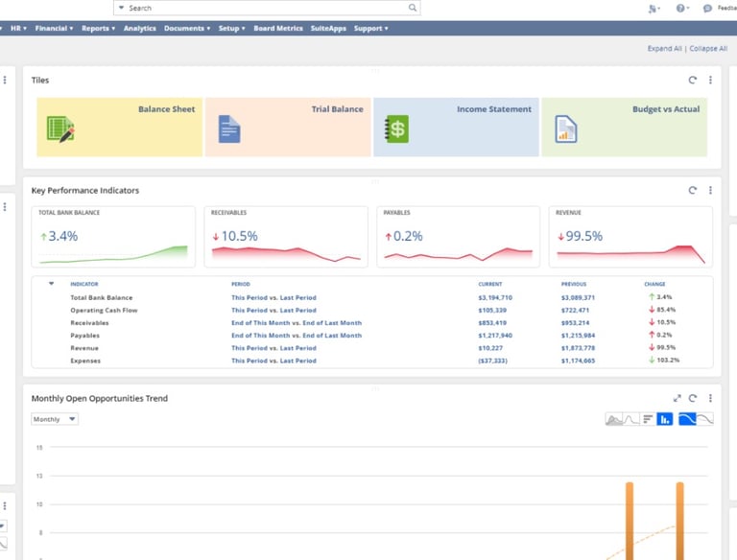737x560 pixels.
Task: Click the global Search input field
Action: (x=267, y=8)
